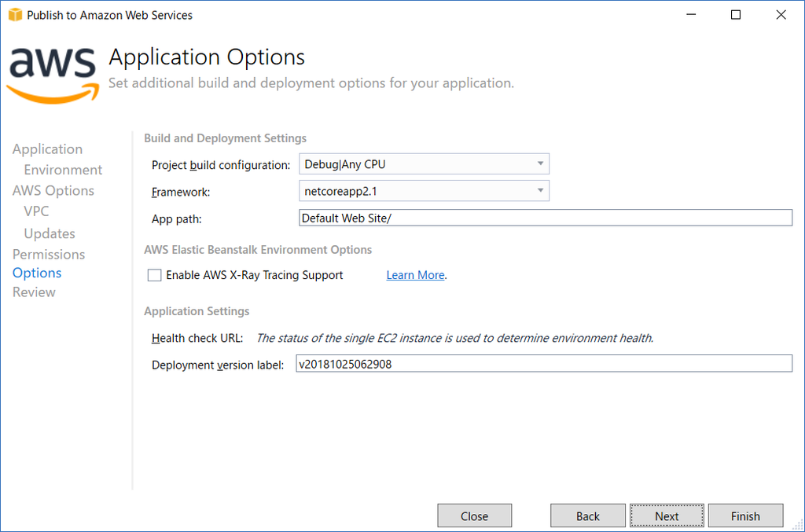
Task: Open the Learn More link
Action: tap(415, 276)
